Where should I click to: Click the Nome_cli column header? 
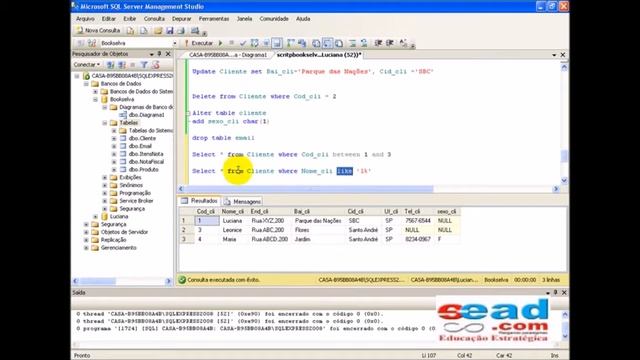(x=234, y=211)
